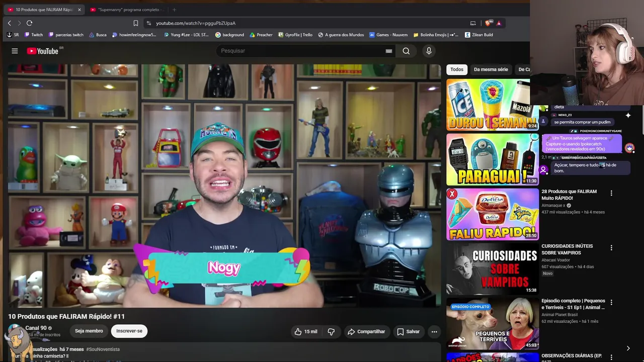Click the Animal Planet Brasil channel name
Image resolution: width=644 pixels, height=362 pixels.
[x=559, y=315]
